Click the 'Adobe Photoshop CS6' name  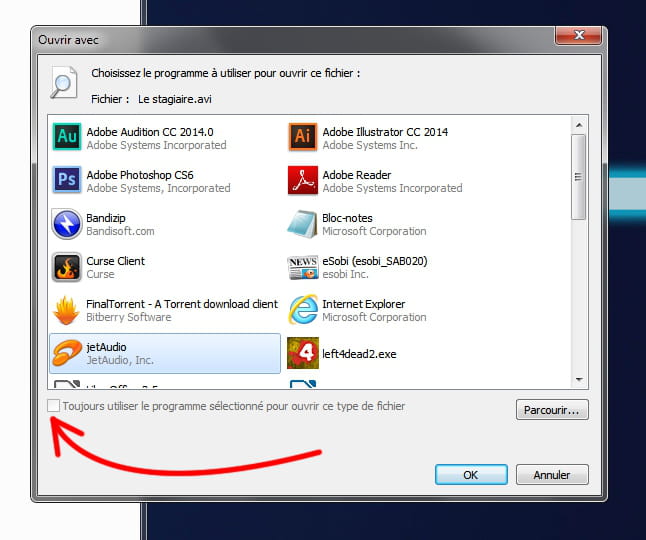tap(140, 175)
